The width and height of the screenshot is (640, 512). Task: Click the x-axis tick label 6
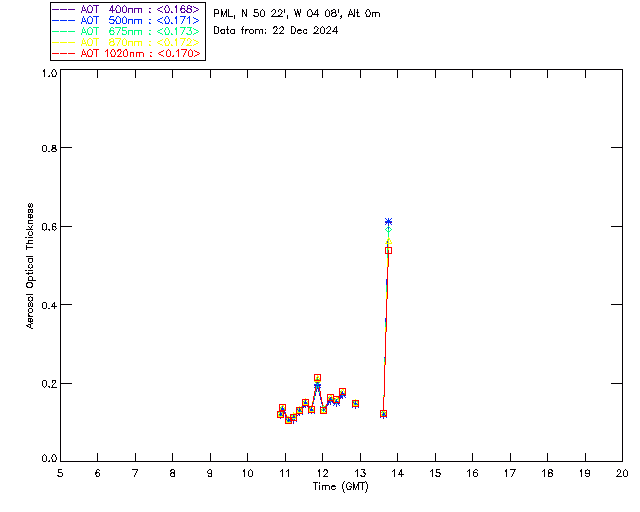click(98, 474)
